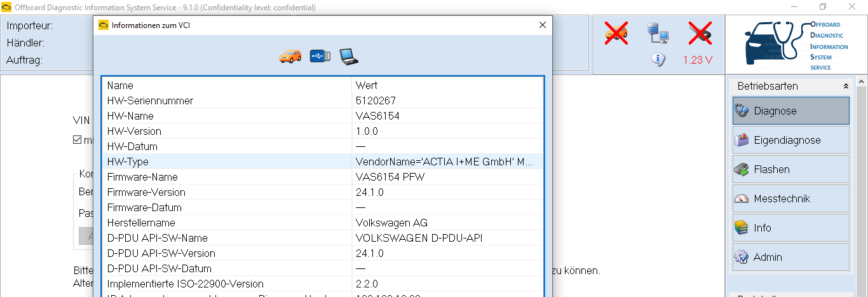Select the Firmware-Name row
This screenshot has width=868, height=297.
point(322,177)
